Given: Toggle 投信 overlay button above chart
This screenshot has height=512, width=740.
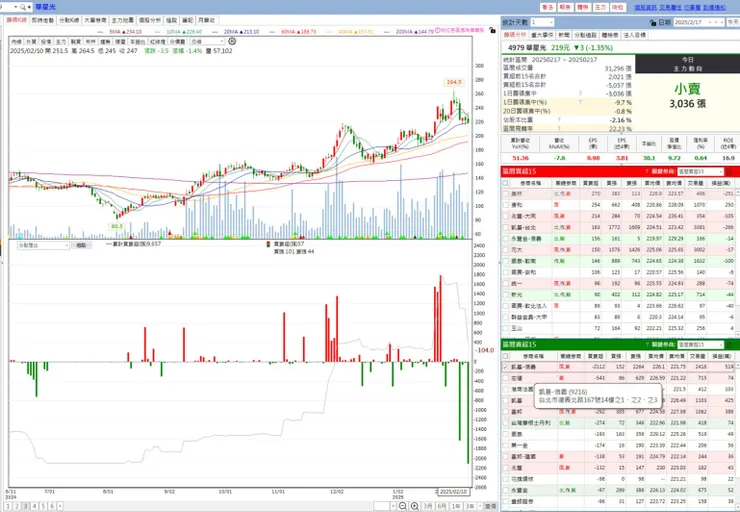Looking at the screenshot, I should (46, 42).
